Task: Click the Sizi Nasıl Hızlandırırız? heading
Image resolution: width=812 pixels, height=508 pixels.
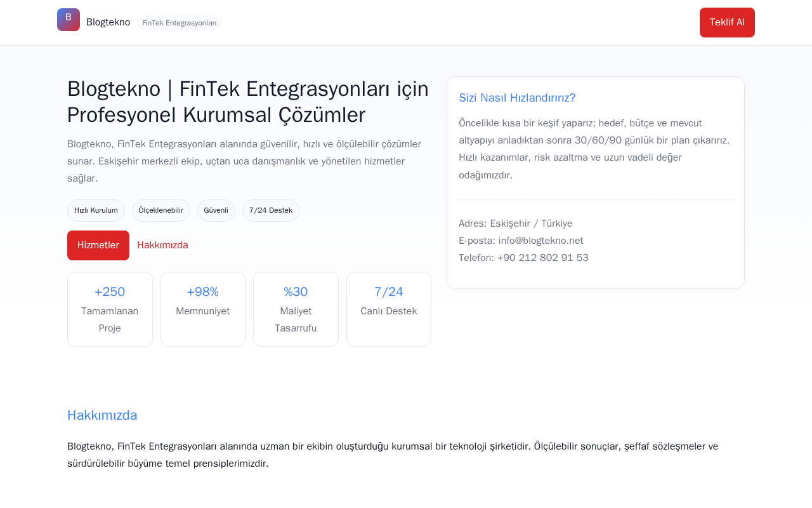Action: [x=517, y=98]
